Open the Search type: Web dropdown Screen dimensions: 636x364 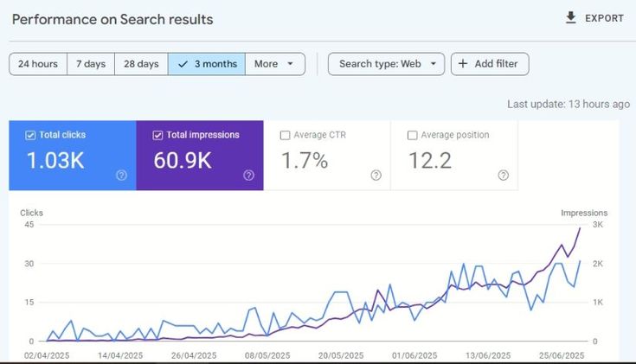tap(386, 64)
